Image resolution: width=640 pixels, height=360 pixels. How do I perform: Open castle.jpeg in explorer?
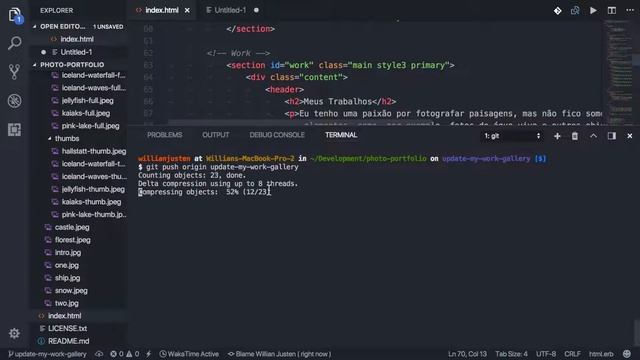pyautogui.click(x=72, y=227)
